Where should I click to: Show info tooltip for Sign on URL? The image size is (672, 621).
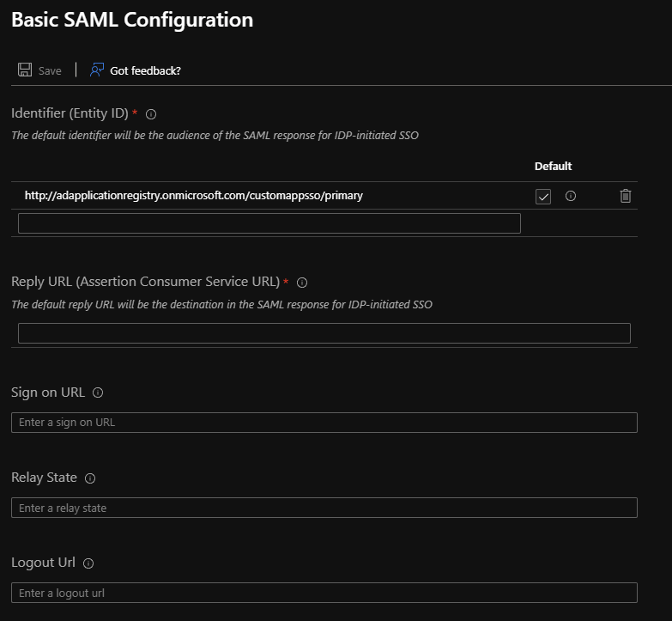(98, 393)
